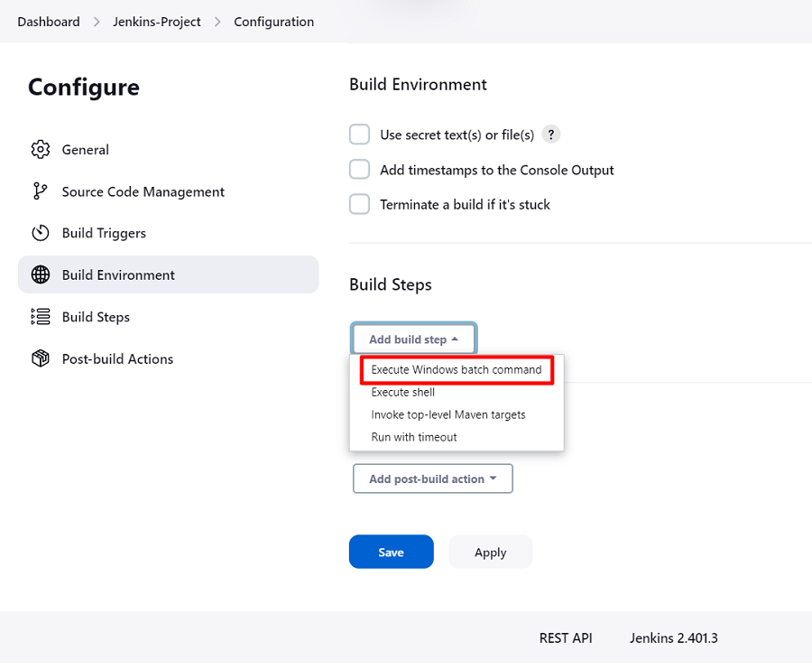Click the Source Code Management branch icon
Image resolution: width=812 pixels, height=669 pixels.
click(x=40, y=191)
